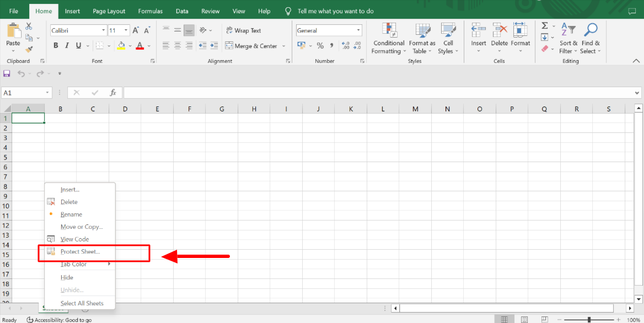Click the vertical scrollbar down arrow
This screenshot has width=644, height=323.
(638, 298)
